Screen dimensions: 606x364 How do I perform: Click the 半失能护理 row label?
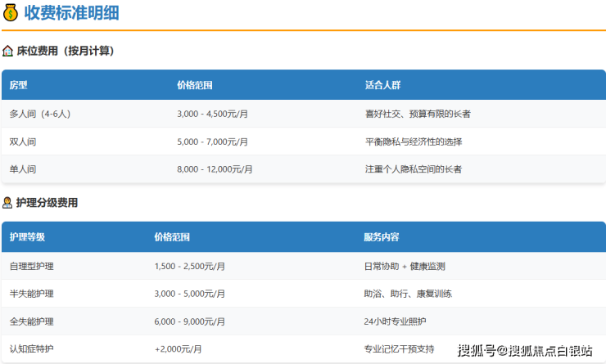pos(32,294)
